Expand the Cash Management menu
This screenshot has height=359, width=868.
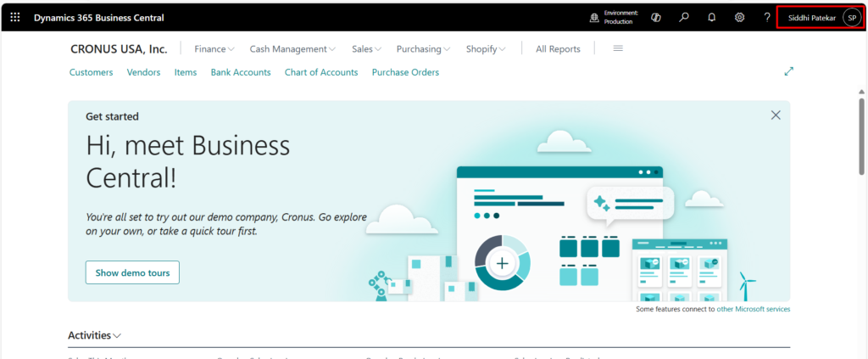click(x=292, y=48)
